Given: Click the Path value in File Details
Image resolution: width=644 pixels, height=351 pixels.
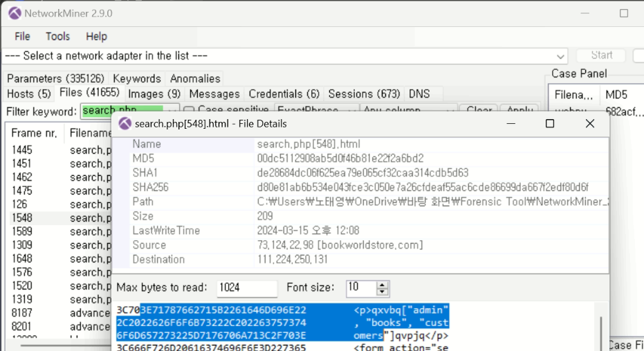Looking at the screenshot, I should (x=432, y=201).
